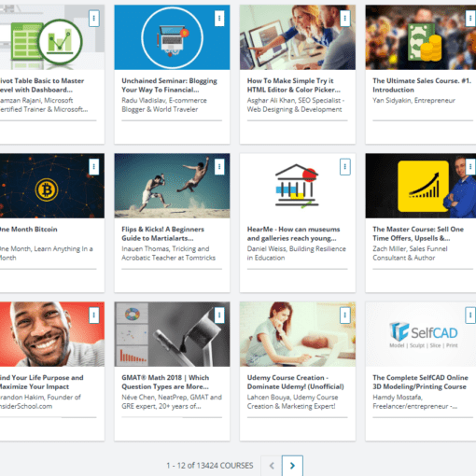
Task: Click the Bitcoin logo thumbnail
Action: 52,186
